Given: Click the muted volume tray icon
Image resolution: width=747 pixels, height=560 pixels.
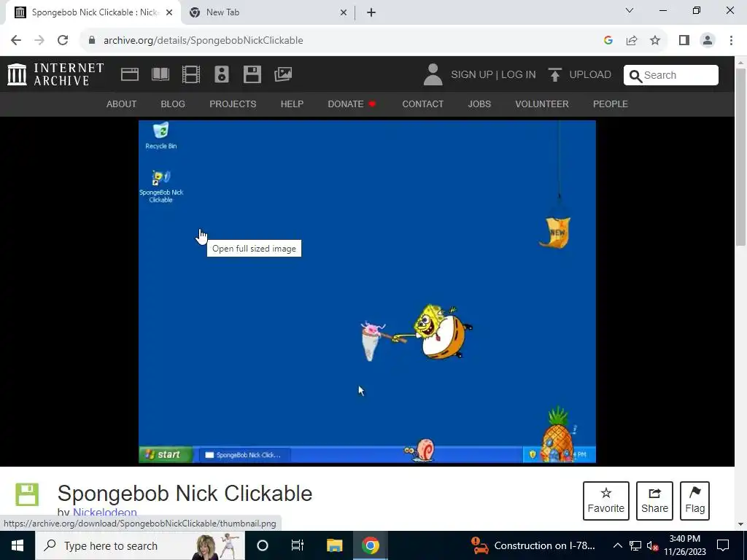Looking at the screenshot, I should click(653, 545).
